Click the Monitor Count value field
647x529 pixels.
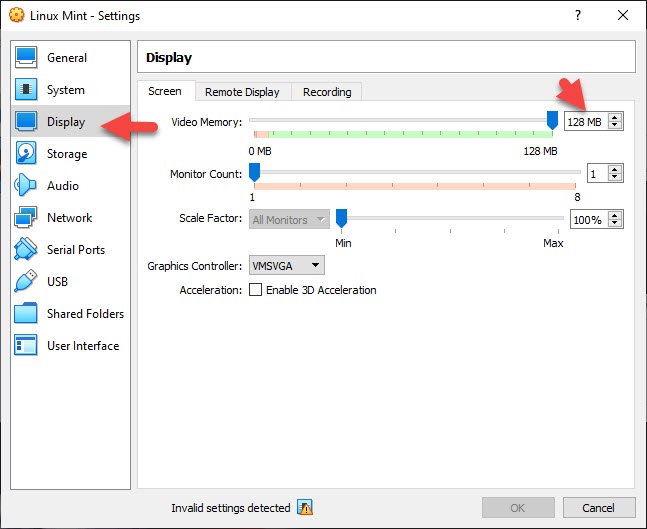pos(597,174)
